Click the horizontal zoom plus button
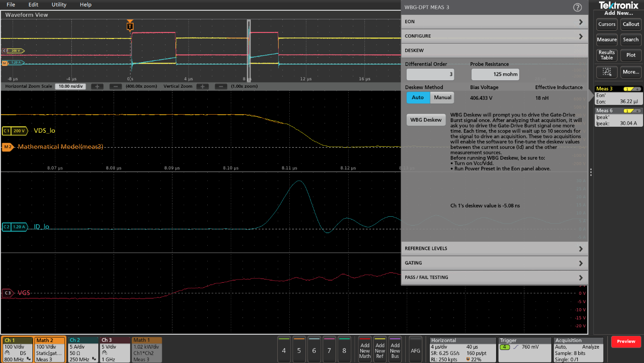Screen dimensions: 644x363 [x=97, y=86]
